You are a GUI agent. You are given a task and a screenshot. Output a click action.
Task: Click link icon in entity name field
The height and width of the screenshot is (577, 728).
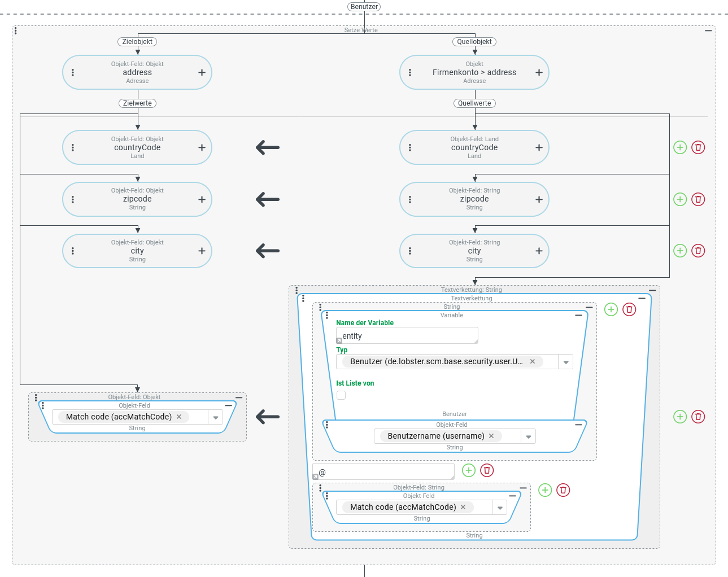pyautogui.click(x=339, y=340)
